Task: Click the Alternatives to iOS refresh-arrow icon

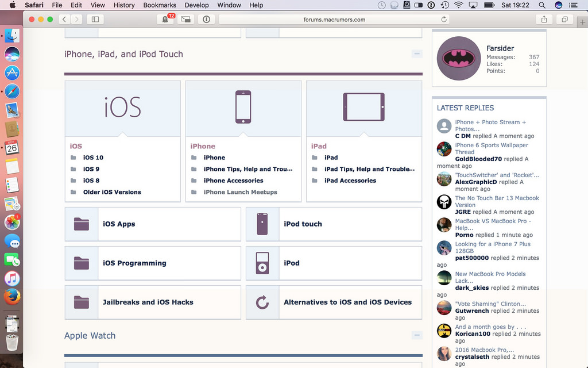Action: (262, 302)
